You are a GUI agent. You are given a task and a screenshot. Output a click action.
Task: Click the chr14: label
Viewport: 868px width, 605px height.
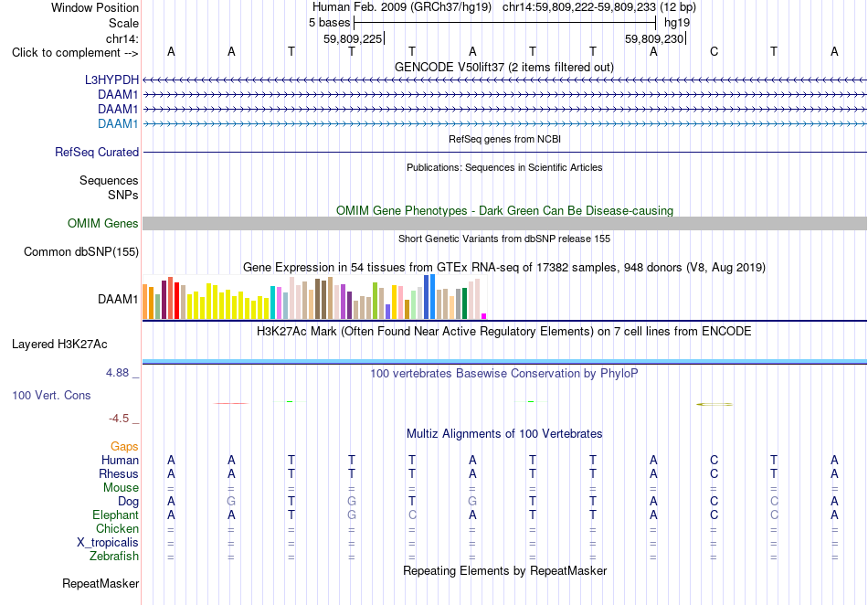[122, 38]
